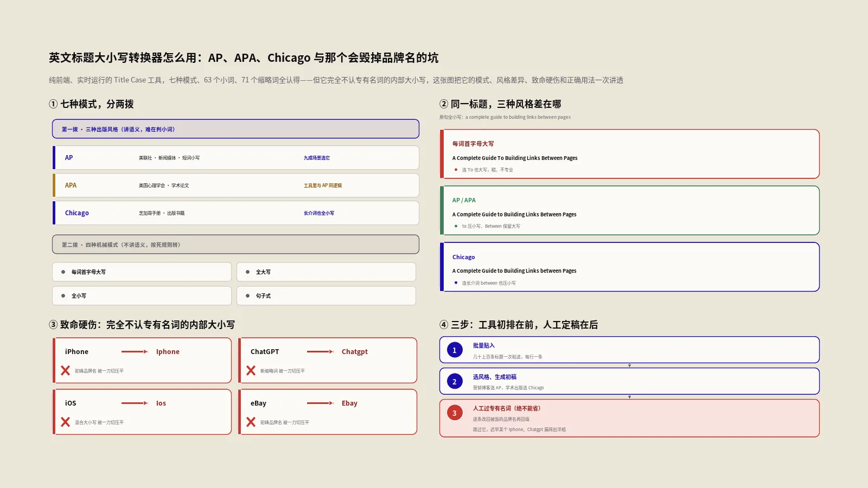Click the note 连长介词 between 也压小写
Viewport: 868px width, 488px height.
489,283
